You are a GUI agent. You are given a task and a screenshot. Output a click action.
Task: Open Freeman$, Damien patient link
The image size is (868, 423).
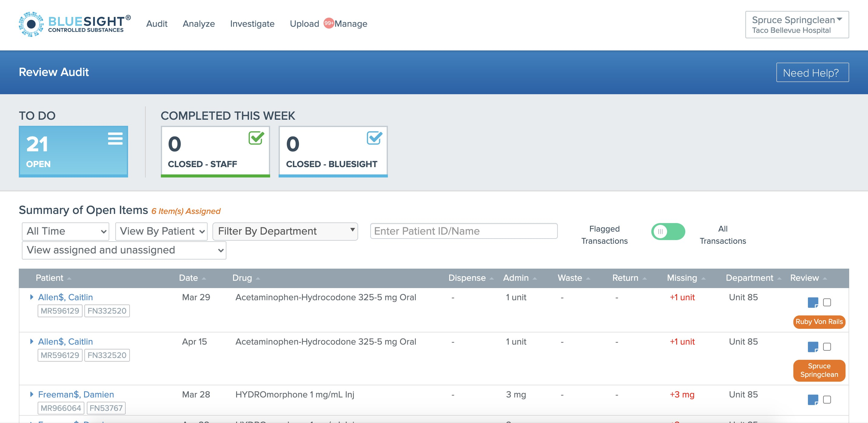76,394
